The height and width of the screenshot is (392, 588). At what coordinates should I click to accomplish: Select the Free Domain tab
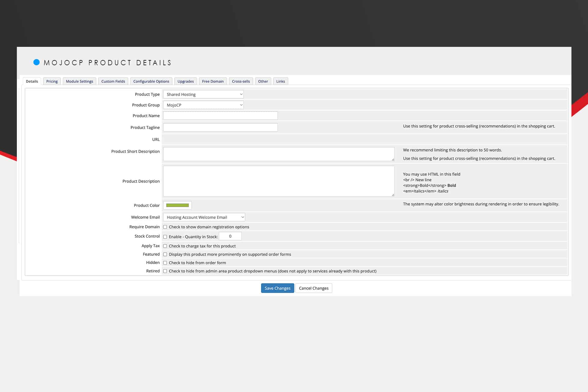click(x=213, y=81)
